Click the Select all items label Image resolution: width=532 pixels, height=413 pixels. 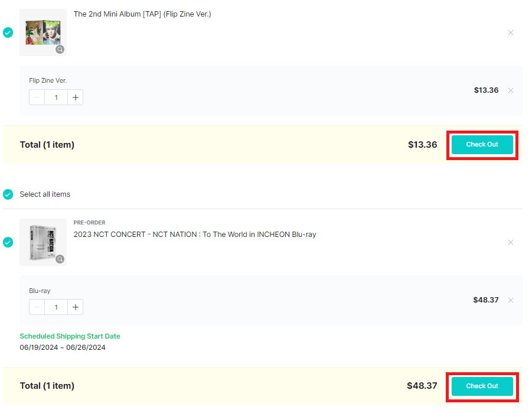[x=45, y=194]
